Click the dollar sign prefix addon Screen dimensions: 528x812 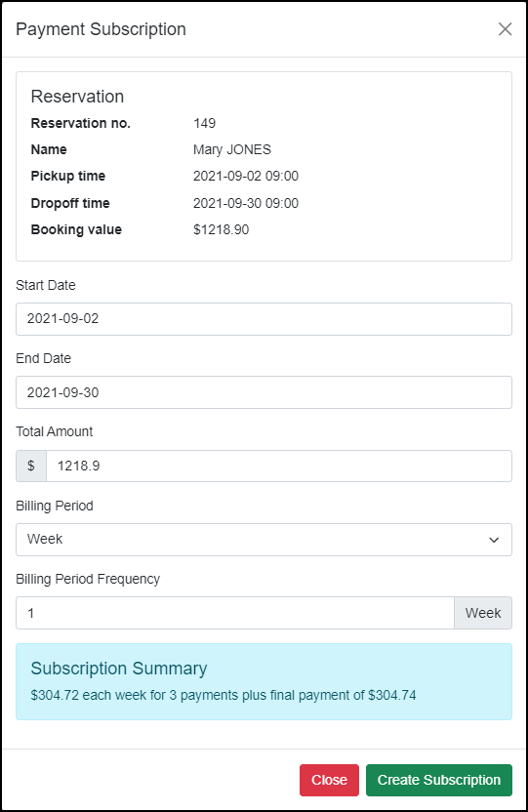click(x=31, y=467)
